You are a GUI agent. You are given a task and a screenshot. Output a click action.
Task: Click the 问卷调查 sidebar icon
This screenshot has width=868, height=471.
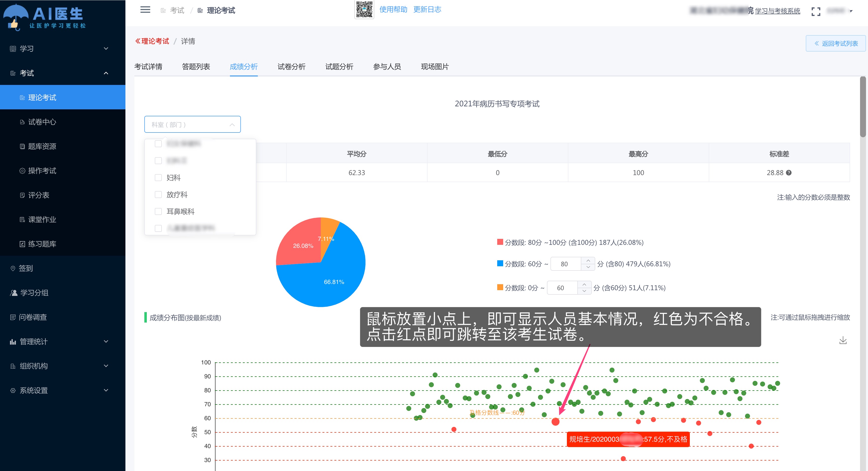[x=13, y=317]
